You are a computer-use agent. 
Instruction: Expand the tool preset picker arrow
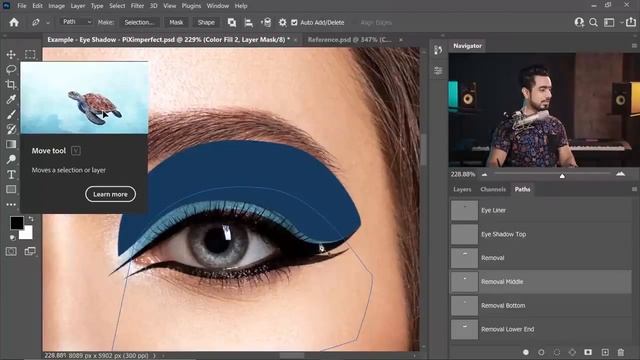48,23
